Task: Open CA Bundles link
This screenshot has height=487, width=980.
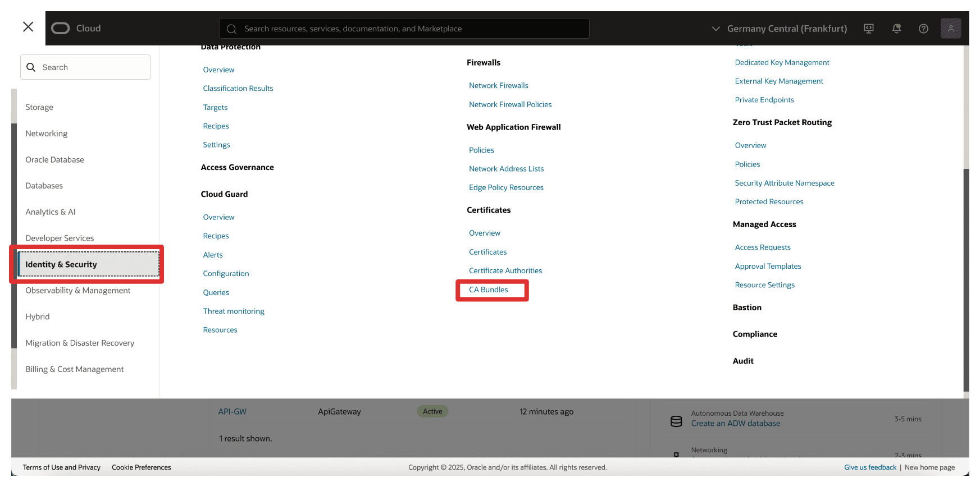Action: coord(489,290)
